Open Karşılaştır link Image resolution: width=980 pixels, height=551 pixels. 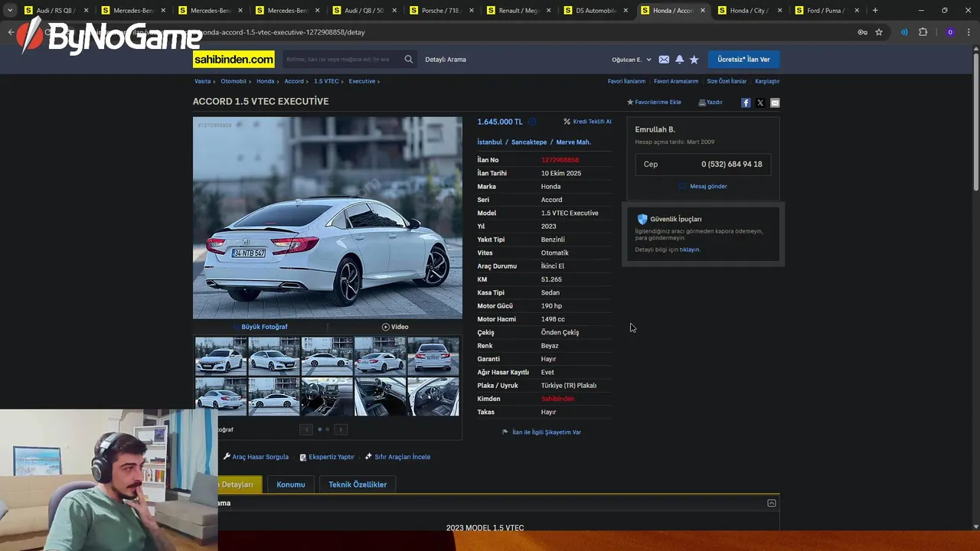tap(767, 81)
